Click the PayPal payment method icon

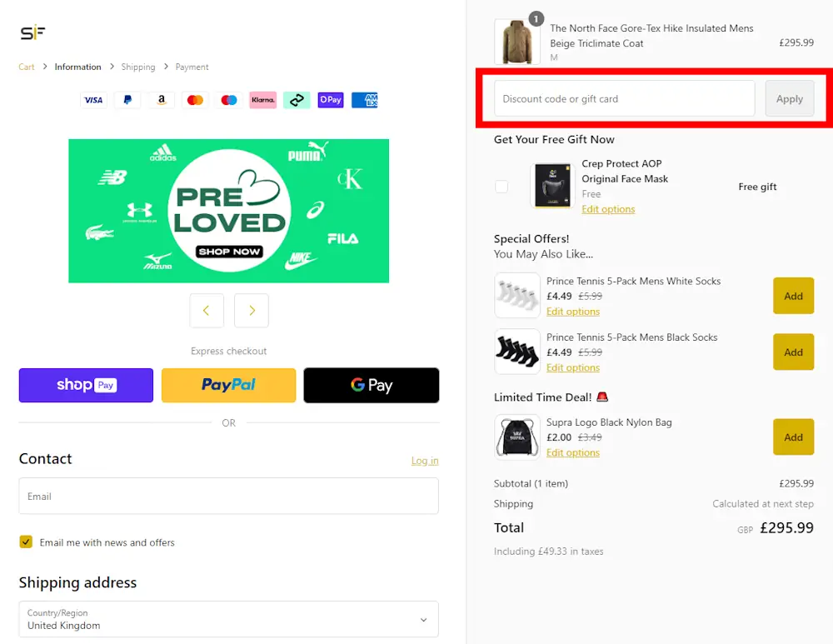point(127,100)
